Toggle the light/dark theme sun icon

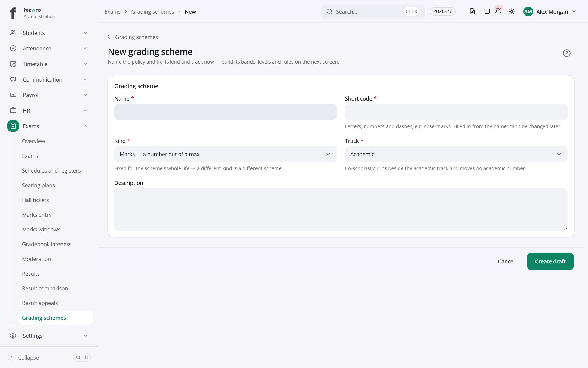tap(512, 11)
